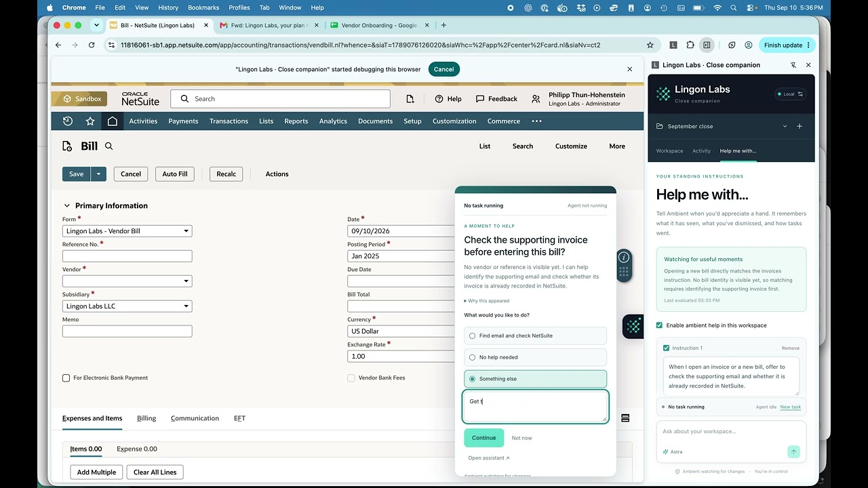The height and width of the screenshot is (488, 868).
Task: Select Find email and check NetSuite option
Action: (535, 335)
